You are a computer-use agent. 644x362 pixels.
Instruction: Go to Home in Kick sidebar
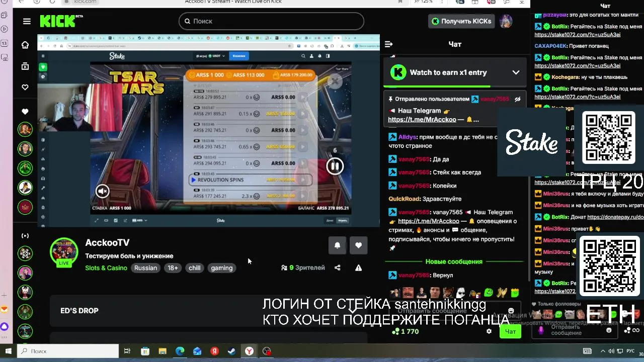25,45
